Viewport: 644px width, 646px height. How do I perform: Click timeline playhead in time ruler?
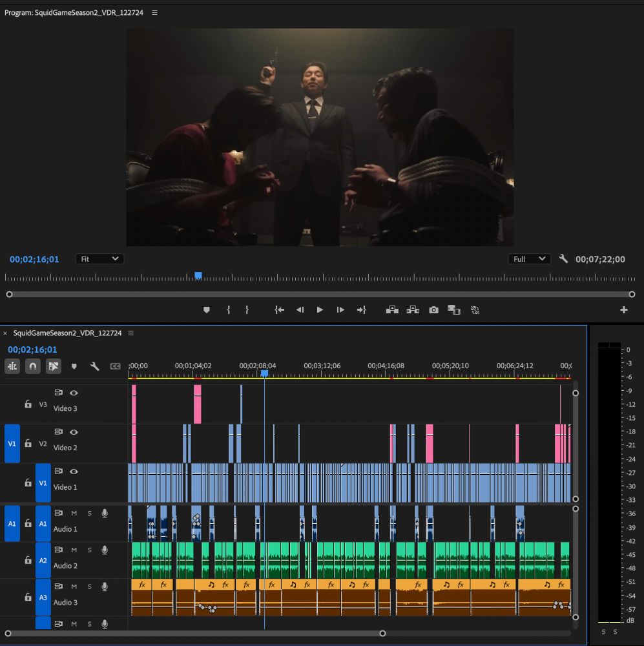[x=265, y=373]
